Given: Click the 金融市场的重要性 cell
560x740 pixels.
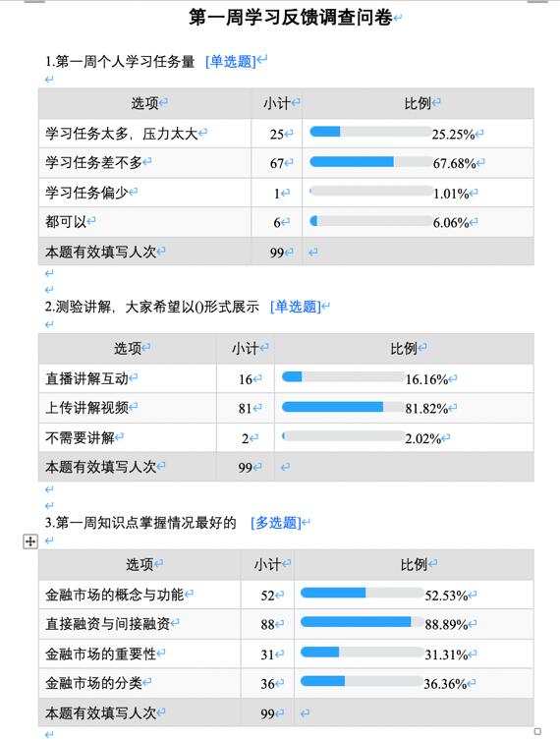Looking at the screenshot, I should click(140, 654).
